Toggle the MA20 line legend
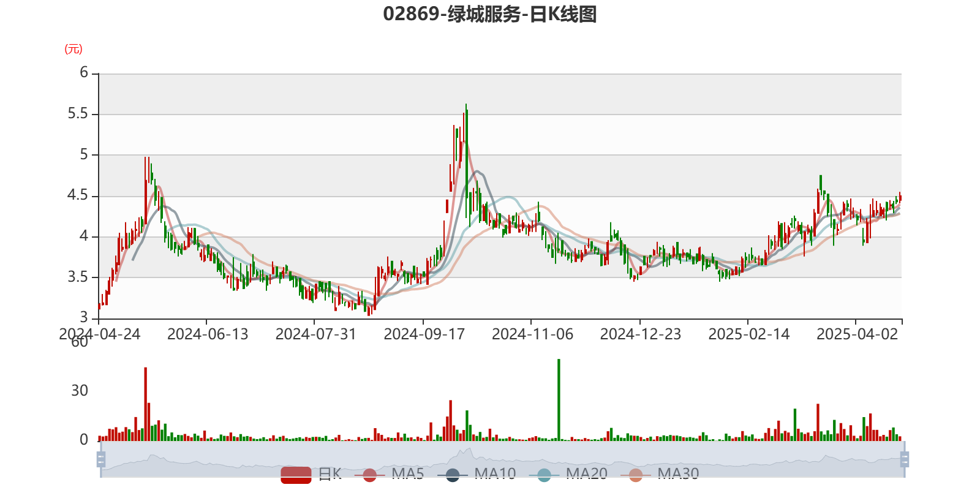 click(x=568, y=475)
